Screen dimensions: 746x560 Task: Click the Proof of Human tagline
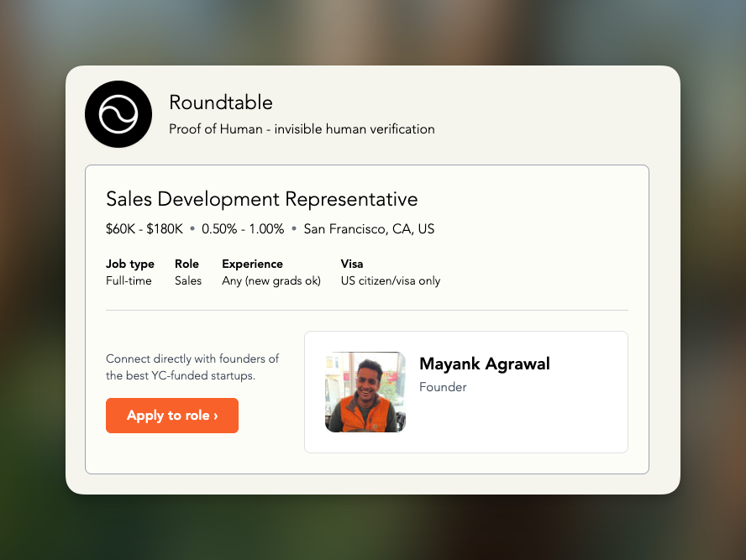coord(302,129)
